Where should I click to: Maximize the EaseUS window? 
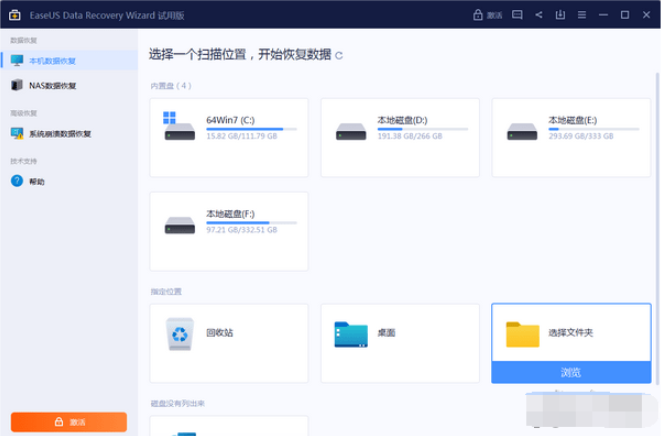[625, 15]
